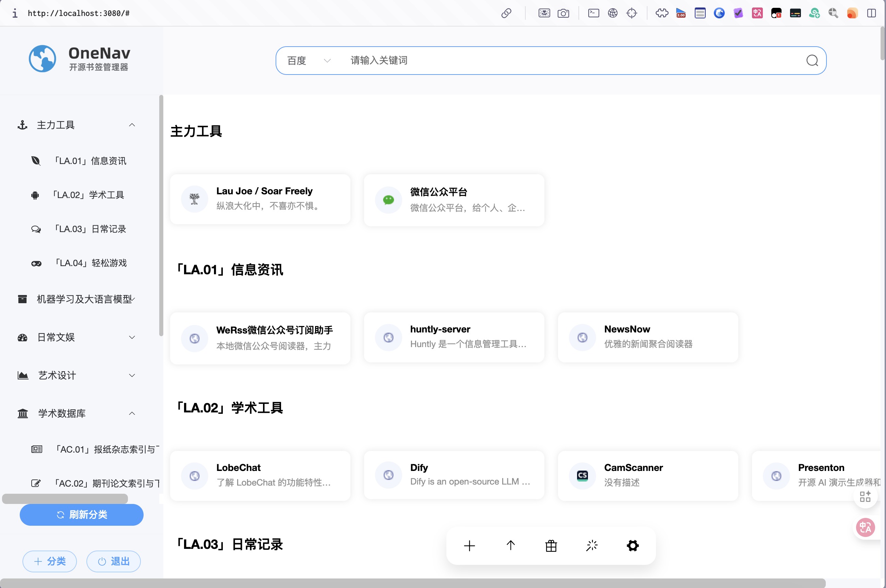Open the pink translate floating button
The width and height of the screenshot is (886, 588).
click(x=865, y=528)
